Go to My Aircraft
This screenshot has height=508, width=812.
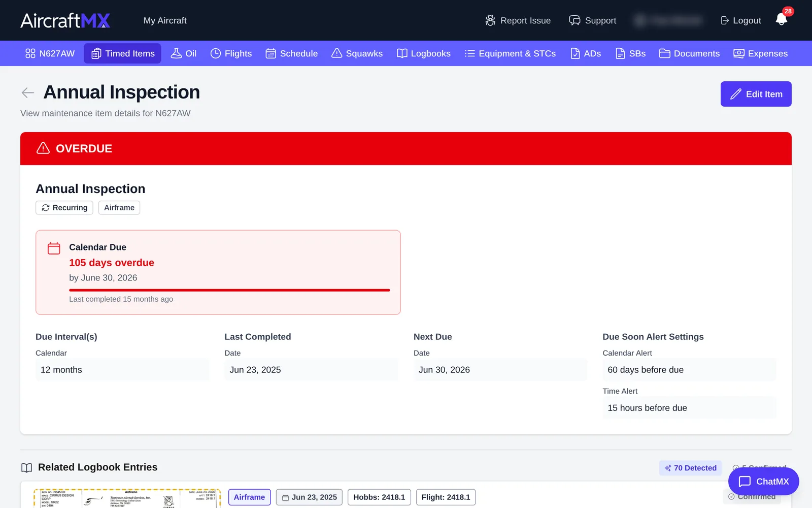[x=165, y=20]
